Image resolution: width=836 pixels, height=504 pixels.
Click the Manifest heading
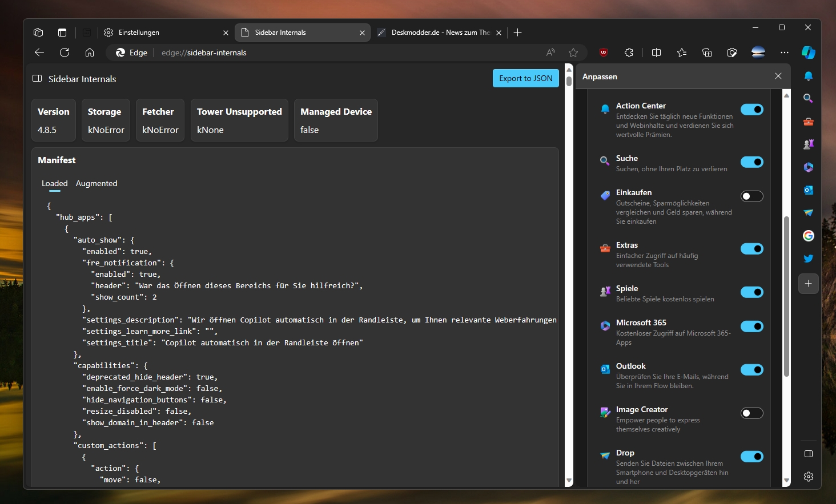tap(57, 160)
